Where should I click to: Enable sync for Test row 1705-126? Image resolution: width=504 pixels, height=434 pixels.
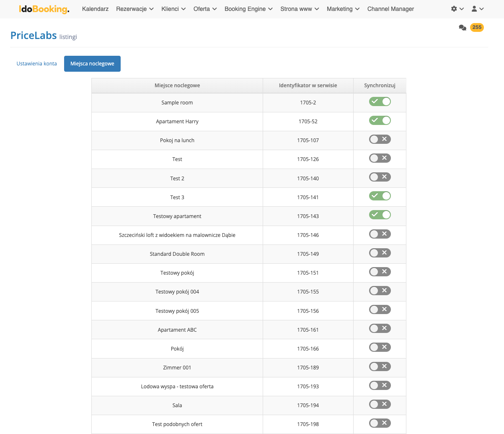coord(380,158)
